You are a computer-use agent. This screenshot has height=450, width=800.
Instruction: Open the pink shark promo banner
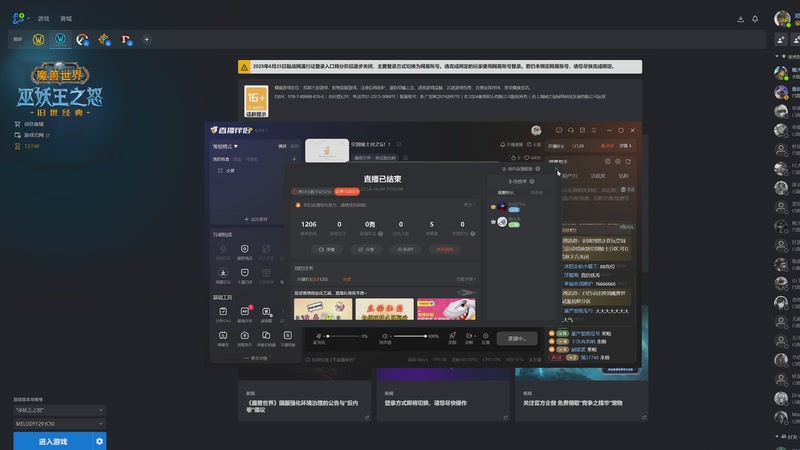[446, 309]
